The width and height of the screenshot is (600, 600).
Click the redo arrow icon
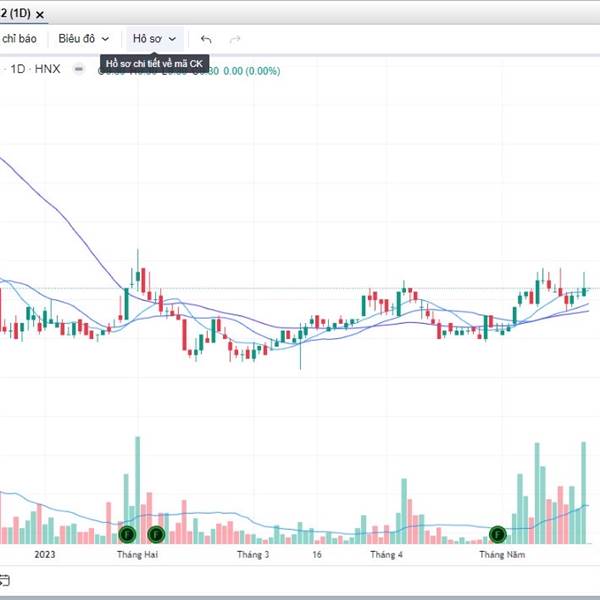pyautogui.click(x=235, y=39)
